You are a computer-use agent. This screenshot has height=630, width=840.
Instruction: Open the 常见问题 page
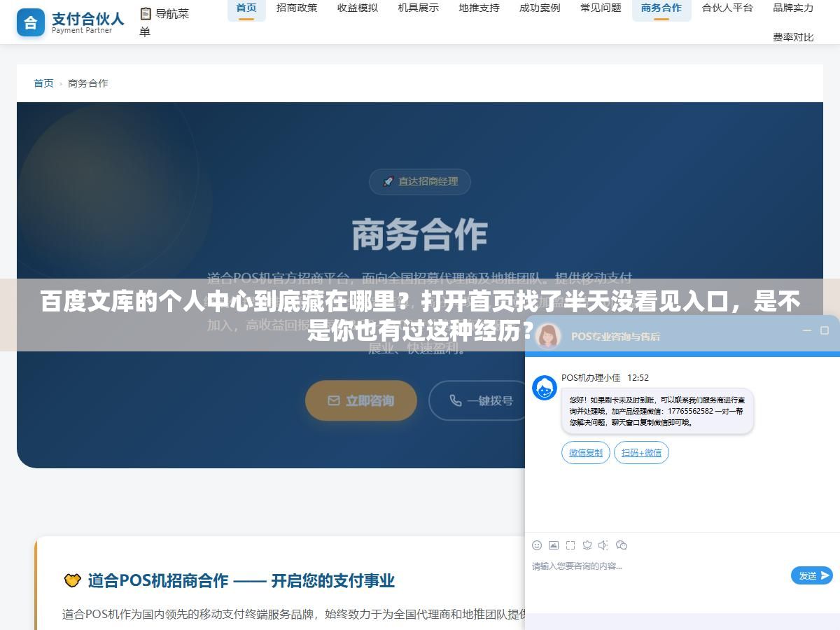point(601,8)
